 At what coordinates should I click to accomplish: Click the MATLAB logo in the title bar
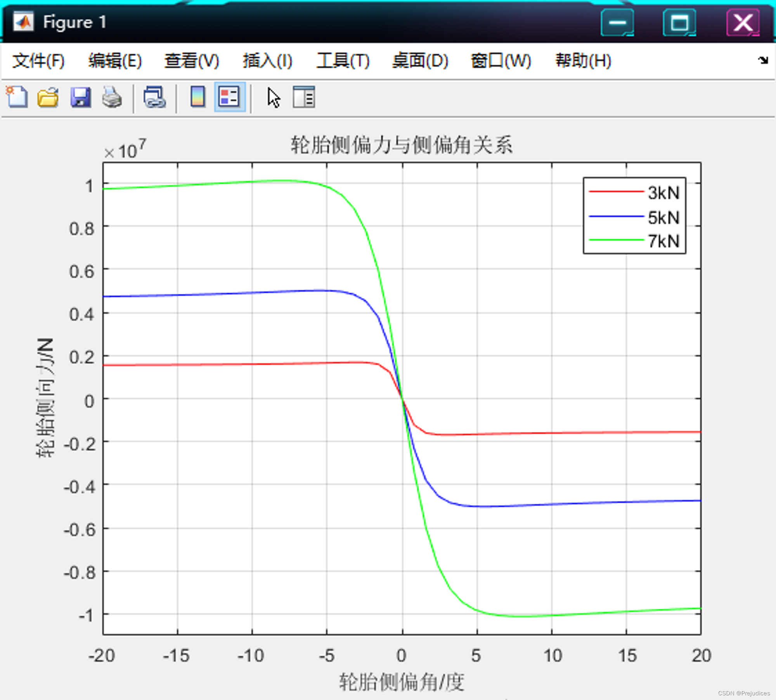point(23,22)
